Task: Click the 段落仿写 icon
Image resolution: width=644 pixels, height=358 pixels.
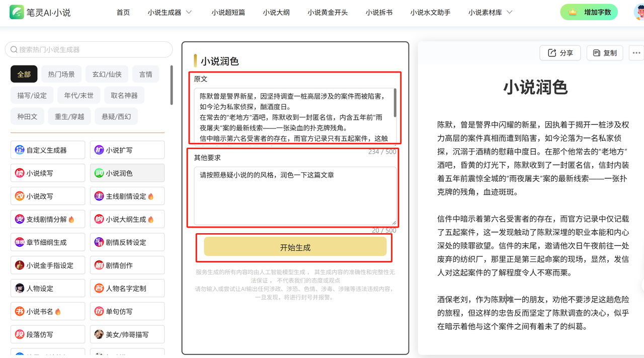Action: coord(20,334)
